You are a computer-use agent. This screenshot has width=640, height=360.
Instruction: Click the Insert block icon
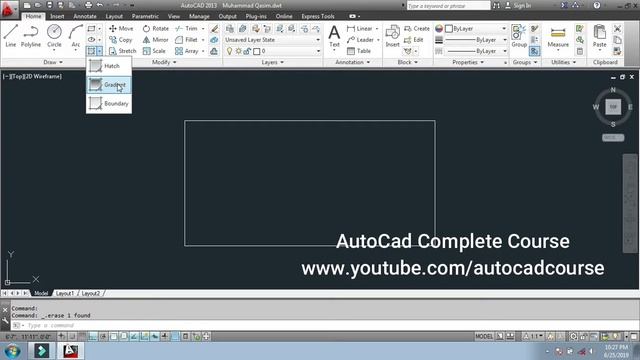pyautogui.click(x=392, y=36)
